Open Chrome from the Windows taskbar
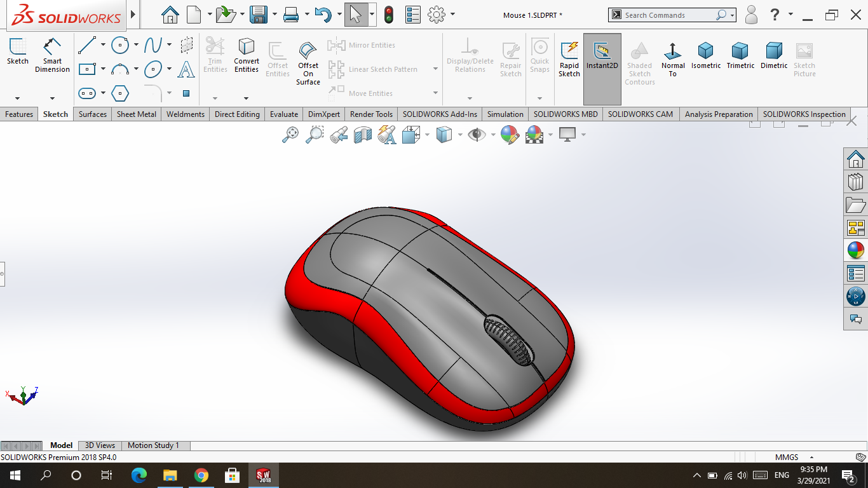Viewport: 868px width, 488px height. tap(201, 475)
